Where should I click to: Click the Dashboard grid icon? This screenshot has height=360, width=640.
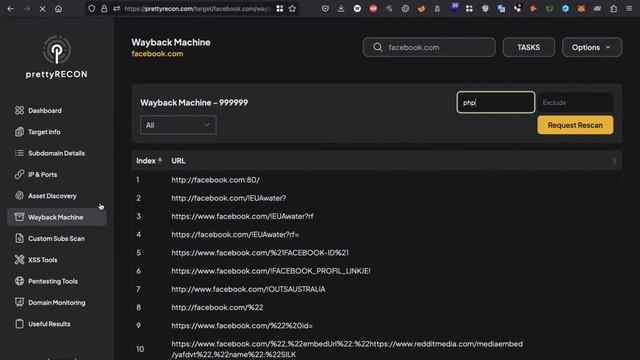19,111
